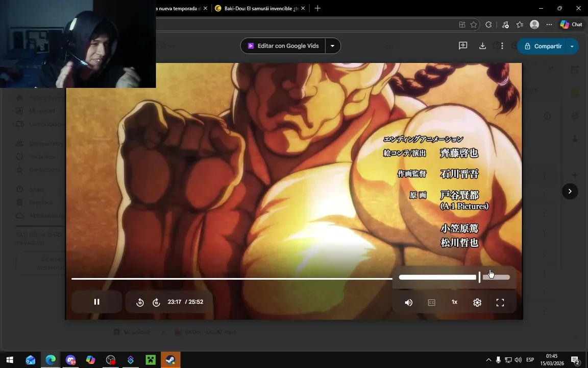Open the 1x playback speed menu
Viewport: 588px width, 368px height.
pyautogui.click(x=454, y=302)
